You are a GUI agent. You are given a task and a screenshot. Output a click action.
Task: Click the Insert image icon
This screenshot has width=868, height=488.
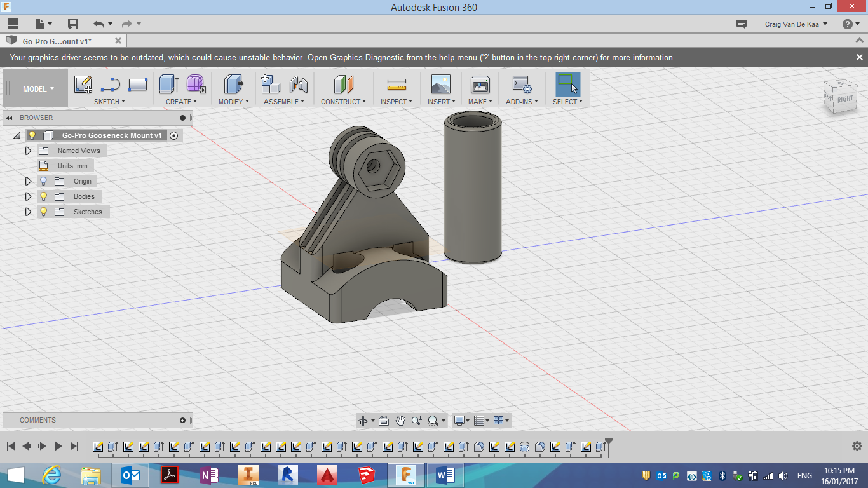pyautogui.click(x=440, y=84)
